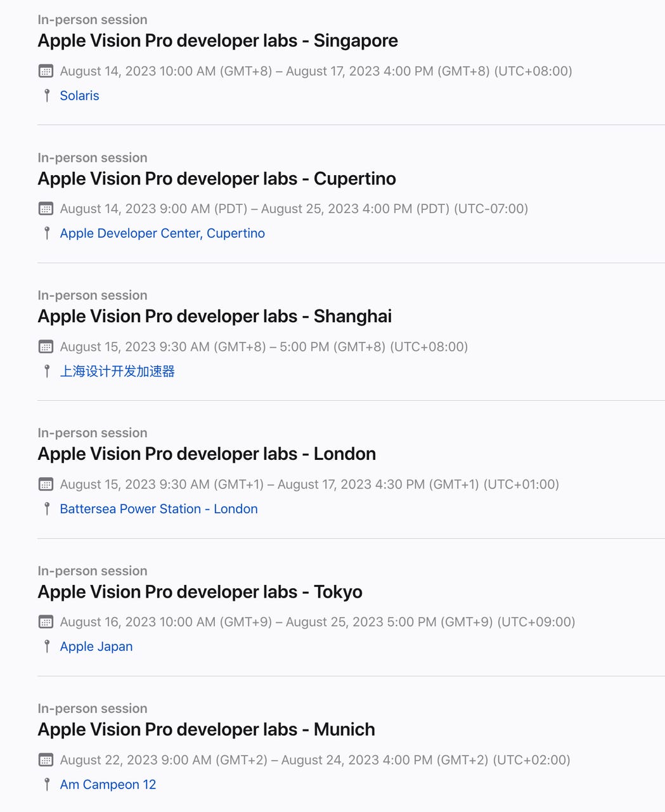Viewport: 665px width, 812px height.
Task: Open the Solaris location link
Action: [x=79, y=96]
